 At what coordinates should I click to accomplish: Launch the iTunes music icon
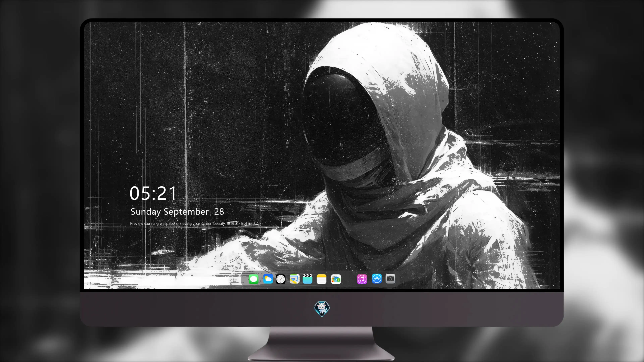coord(362,279)
